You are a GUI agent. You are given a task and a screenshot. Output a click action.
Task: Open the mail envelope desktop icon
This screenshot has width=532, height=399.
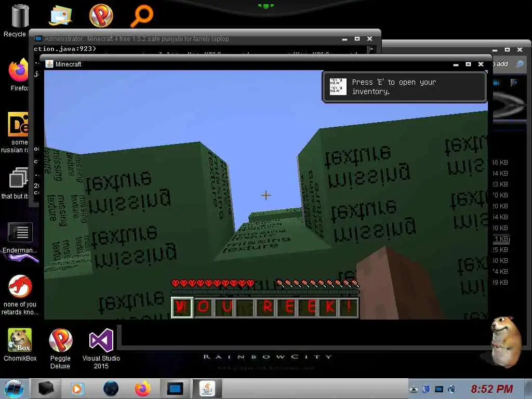point(60,16)
